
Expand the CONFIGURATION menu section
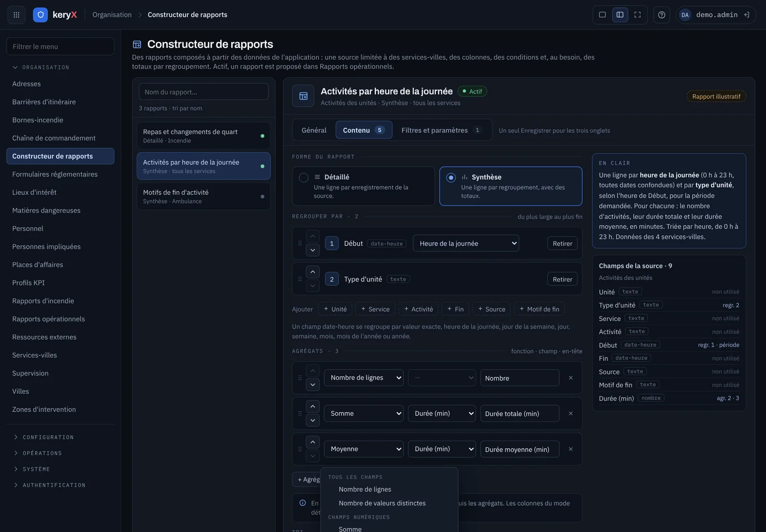coord(43,437)
